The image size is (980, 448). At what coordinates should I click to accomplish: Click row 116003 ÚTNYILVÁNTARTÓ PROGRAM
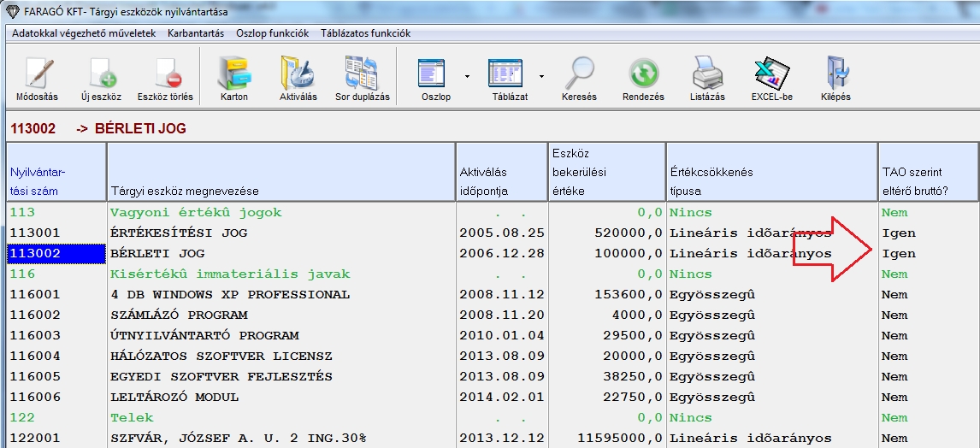coord(205,335)
